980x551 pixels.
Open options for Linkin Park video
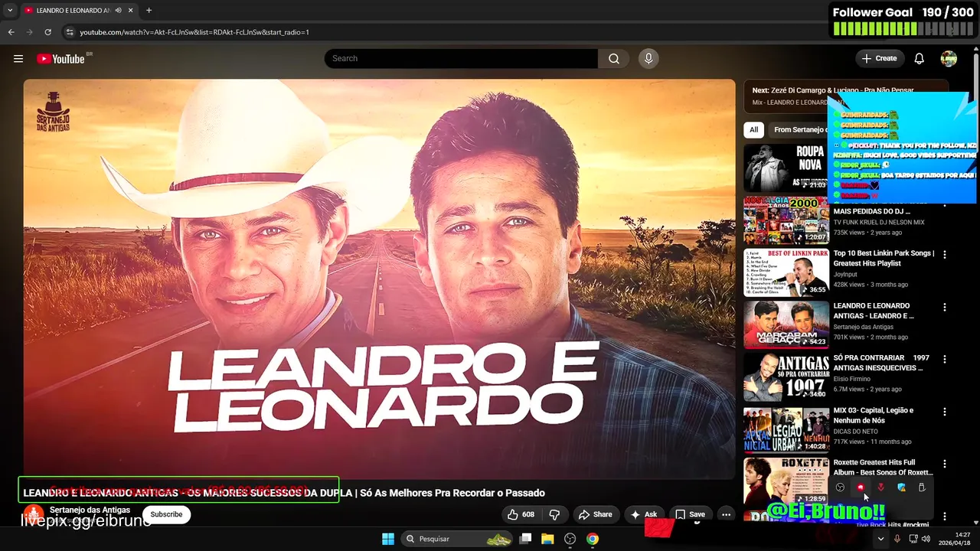[x=944, y=255]
